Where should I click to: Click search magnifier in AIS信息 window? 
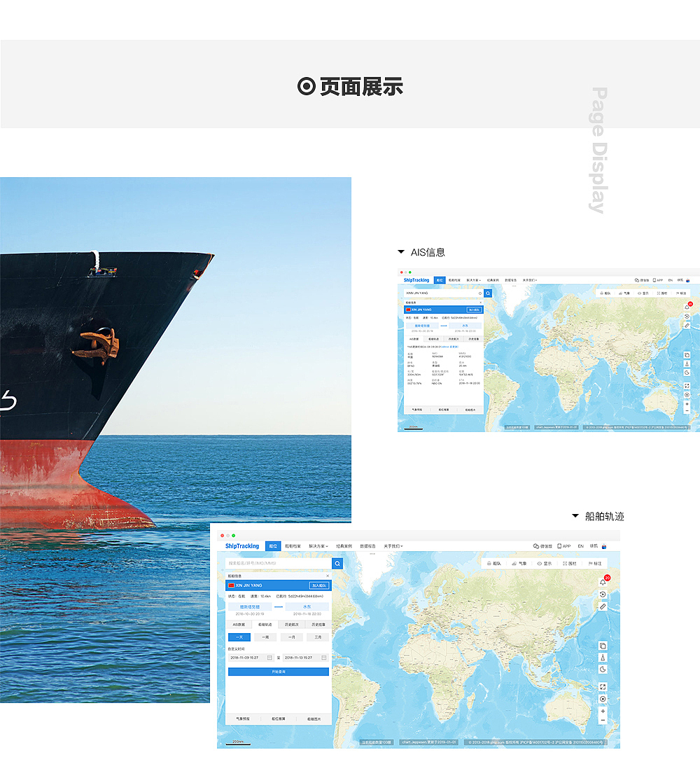488,293
